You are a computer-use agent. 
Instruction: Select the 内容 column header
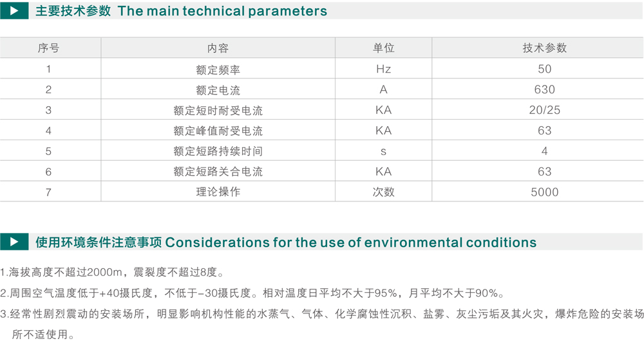[218, 48]
